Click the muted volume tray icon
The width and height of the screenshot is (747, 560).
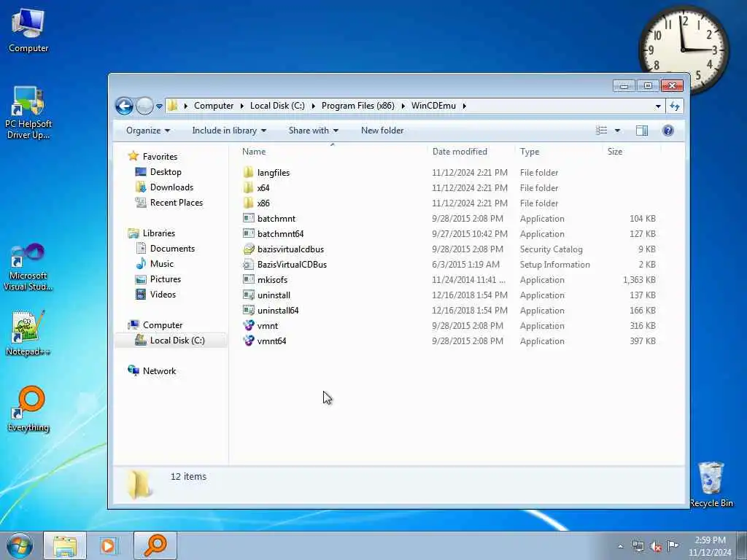(x=656, y=546)
